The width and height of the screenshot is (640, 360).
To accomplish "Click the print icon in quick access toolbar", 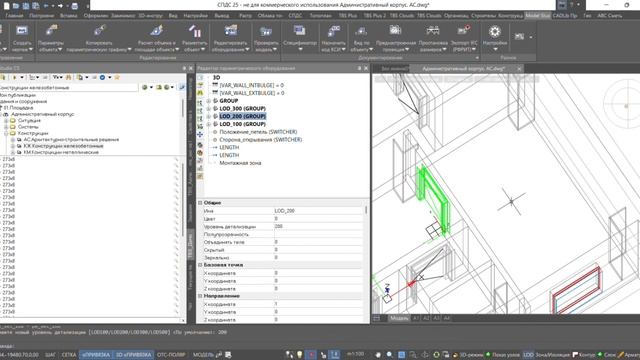I will pos(74,6).
